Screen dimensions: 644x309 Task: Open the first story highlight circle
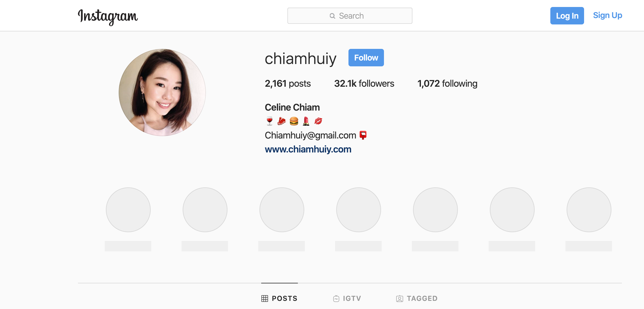(128, 210)
